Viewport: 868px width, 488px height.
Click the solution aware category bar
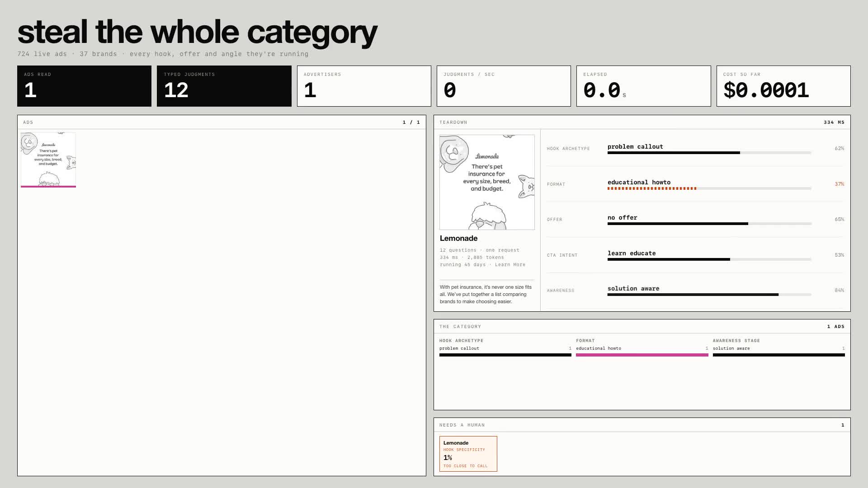coord(778,355)
